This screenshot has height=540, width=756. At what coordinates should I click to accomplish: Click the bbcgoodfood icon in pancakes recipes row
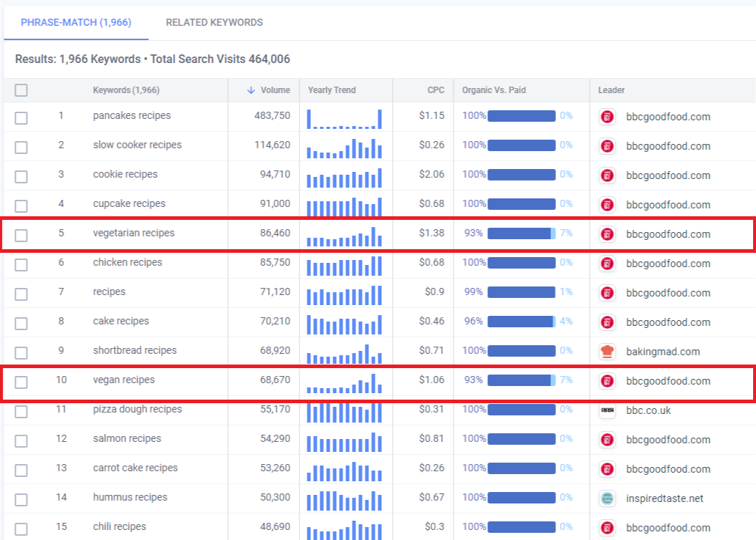click(607, 117)
